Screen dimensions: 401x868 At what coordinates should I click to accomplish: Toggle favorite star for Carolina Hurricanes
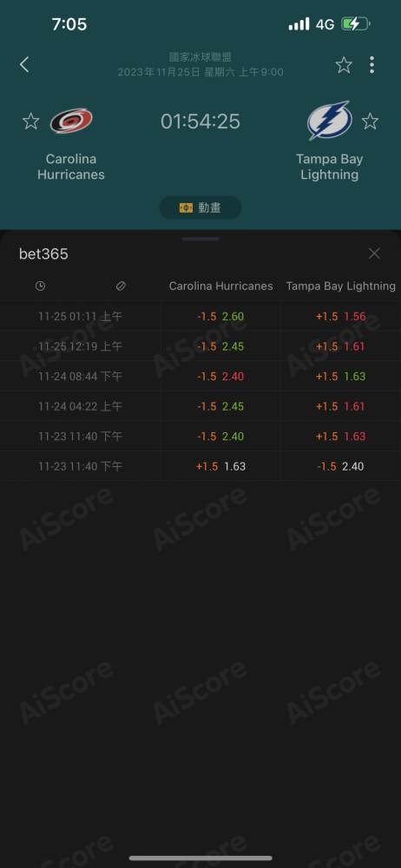pos(31,121)
